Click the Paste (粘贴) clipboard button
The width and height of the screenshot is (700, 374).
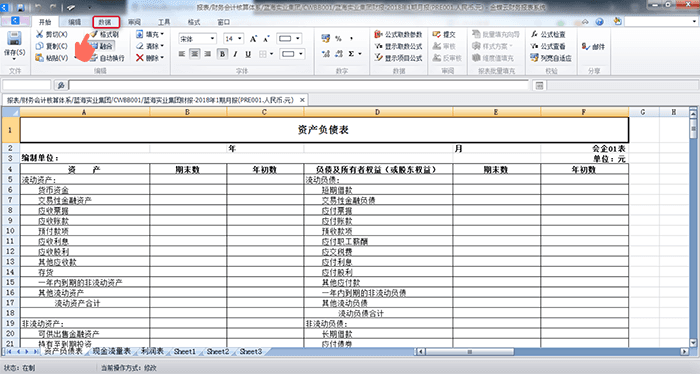(51, 58)
